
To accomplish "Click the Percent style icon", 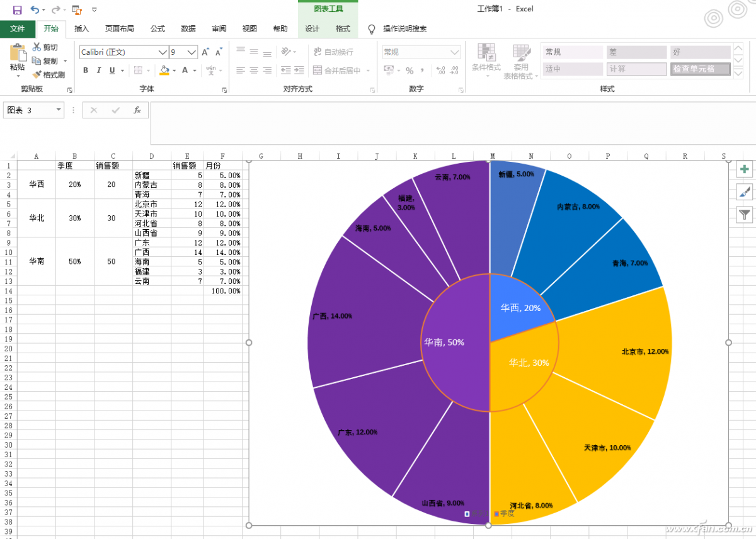I will pyautogui.click(x=409, y=71).
